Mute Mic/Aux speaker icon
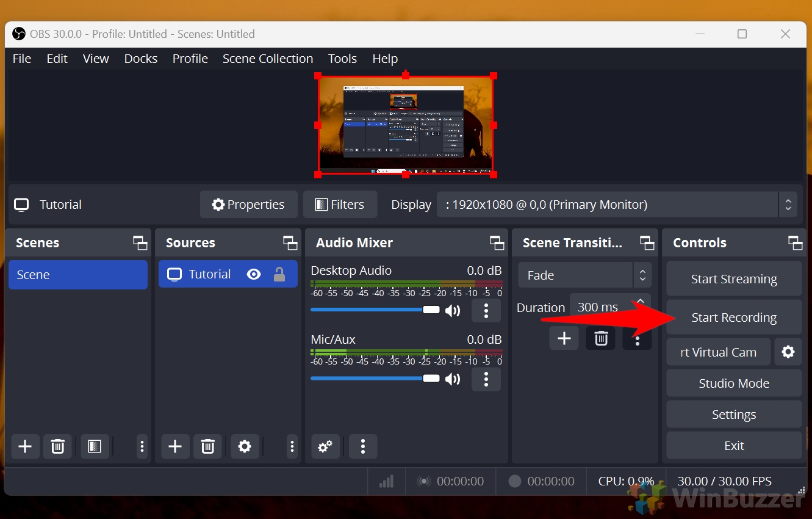Viewport: 812px width, 519px height. pyautogui.click(x=453, y=380)
